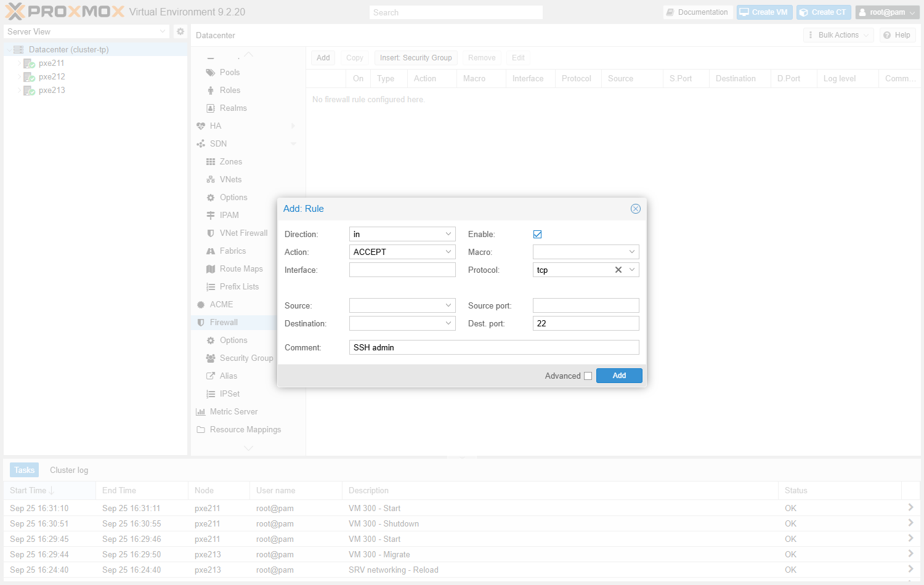Viewport: 924px width, 585px height.
Task: Switch to the Cluster log tab
Action: click(x=69, y=470)
